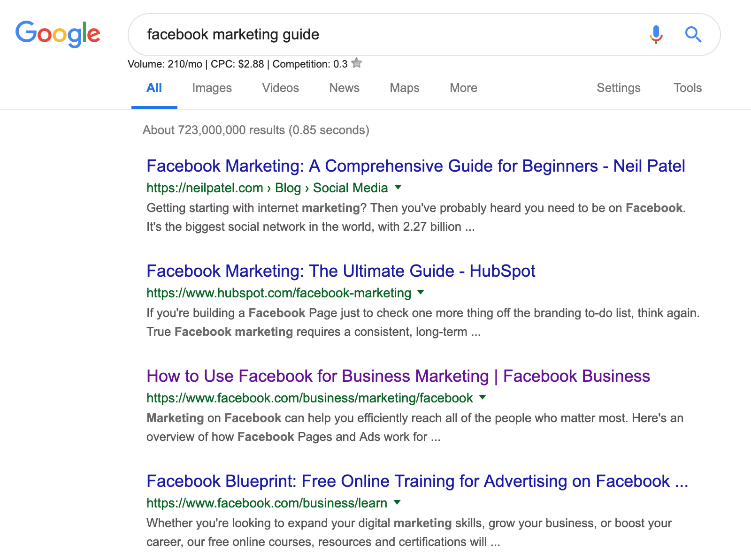This screenshot has height=560, width=751.
Task: Open the News search tab
Action: 344,88
